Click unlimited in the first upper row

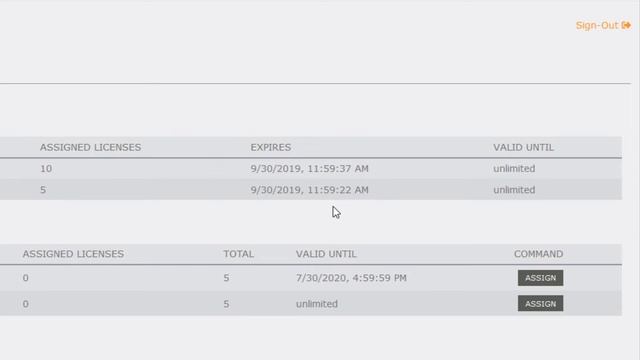click(x=514, y=169)
